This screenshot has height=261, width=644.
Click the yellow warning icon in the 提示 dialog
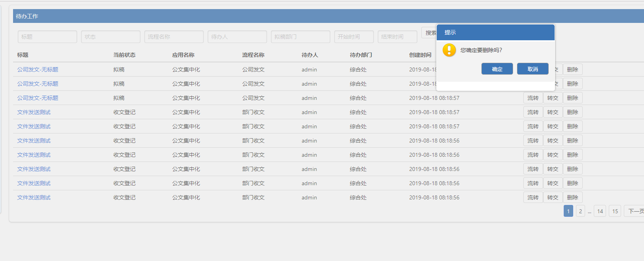[x=449, y=50]
